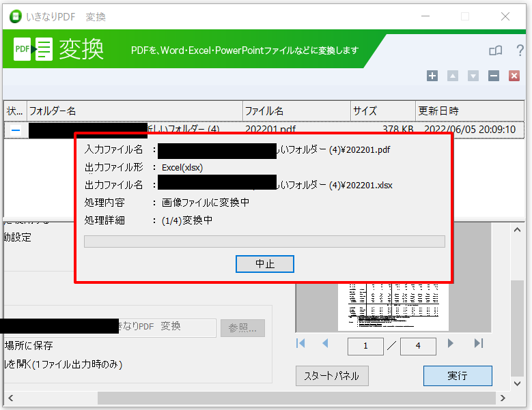532x410 pixels.
Task: Click the date 2022/06/05 20:09:10 cell
Action: pos(470,129)
